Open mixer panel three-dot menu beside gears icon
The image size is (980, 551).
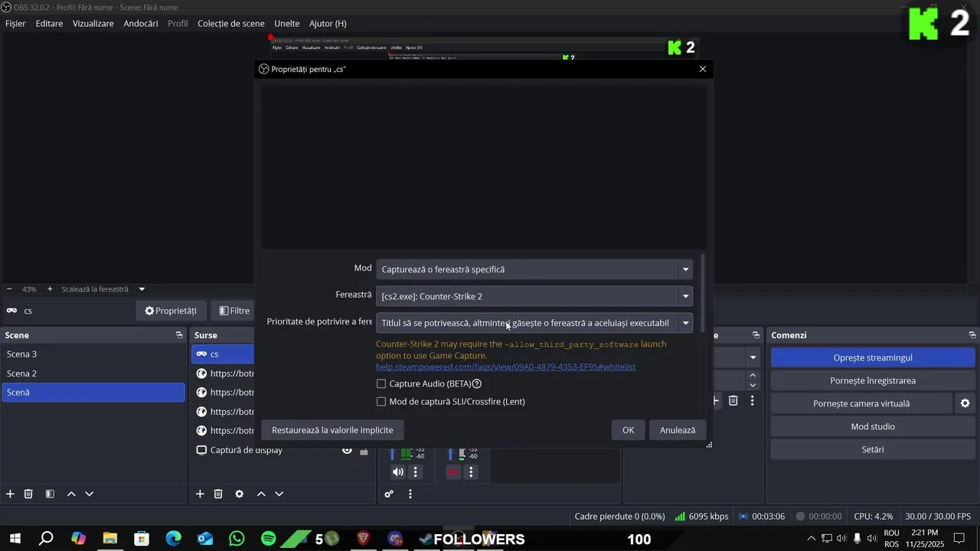coord(410,494)
